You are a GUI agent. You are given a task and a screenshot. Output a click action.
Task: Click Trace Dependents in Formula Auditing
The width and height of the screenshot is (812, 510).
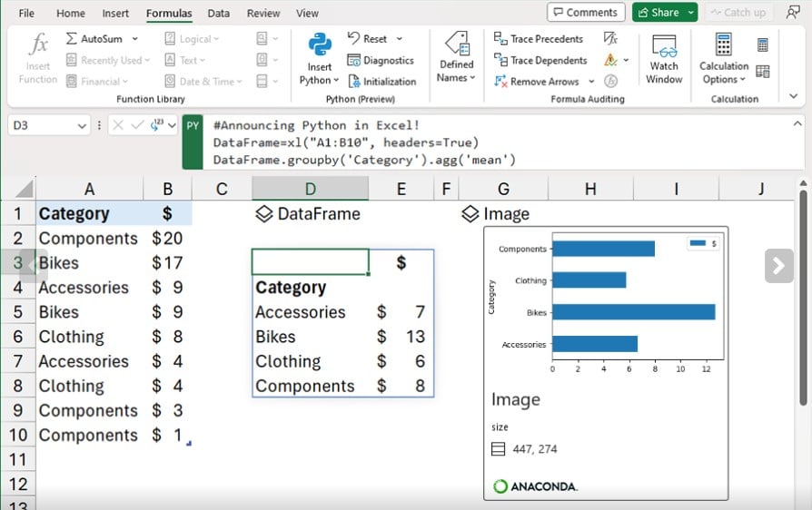click(x=540, y=60)
